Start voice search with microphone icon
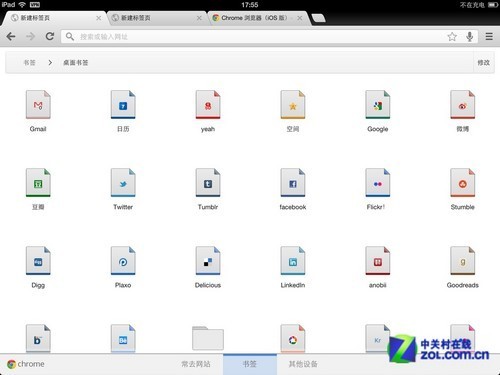Viewport: 500px width, 375px height. (470, 36)
